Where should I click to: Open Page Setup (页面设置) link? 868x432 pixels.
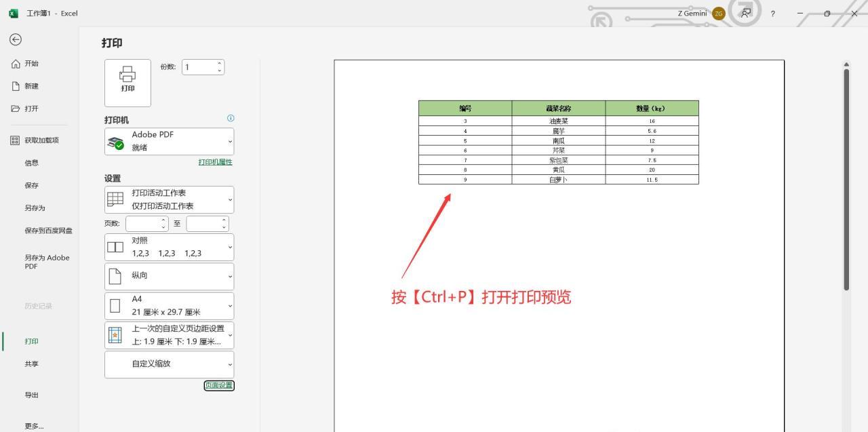pyautogui.click(x=219, y=385)
